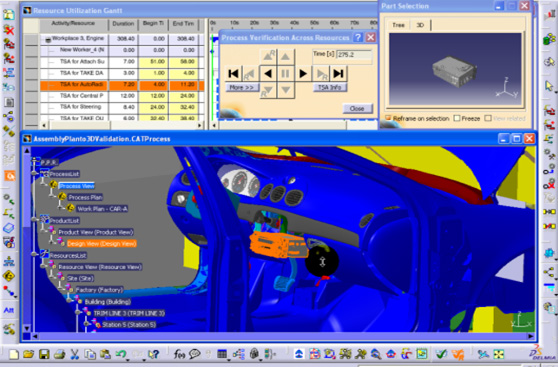The height and width of the screenshot is (367, 558).
Task: Click the play forward simulation button
Action: click(303, 74)
